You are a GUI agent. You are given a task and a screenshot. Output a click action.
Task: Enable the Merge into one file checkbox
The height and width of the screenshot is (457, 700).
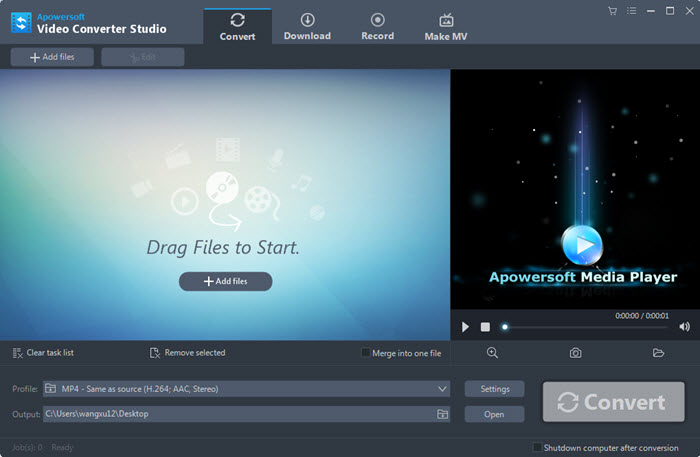click(x=366, y=353)
